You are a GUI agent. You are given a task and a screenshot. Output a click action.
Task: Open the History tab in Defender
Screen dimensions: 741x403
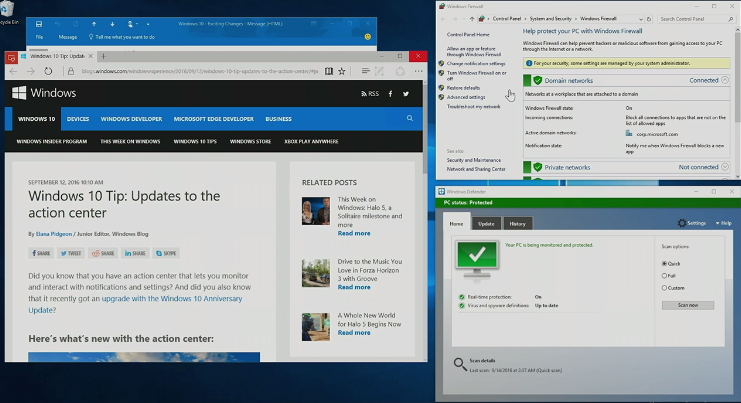tap(515, 223)
